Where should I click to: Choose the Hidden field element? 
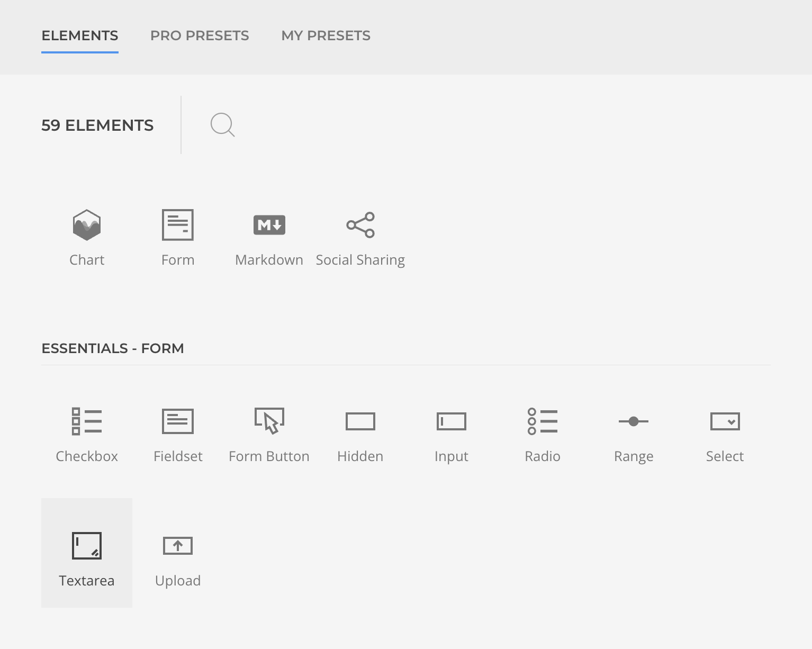pos(360,434)
